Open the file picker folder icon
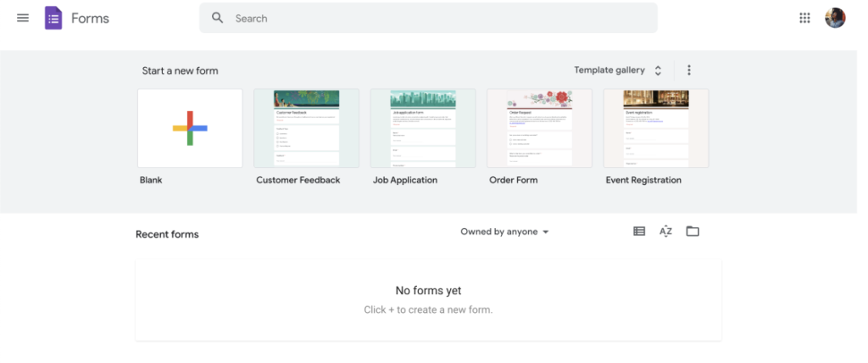This screenshot has height=363, width=868. (x=693, y=231)
